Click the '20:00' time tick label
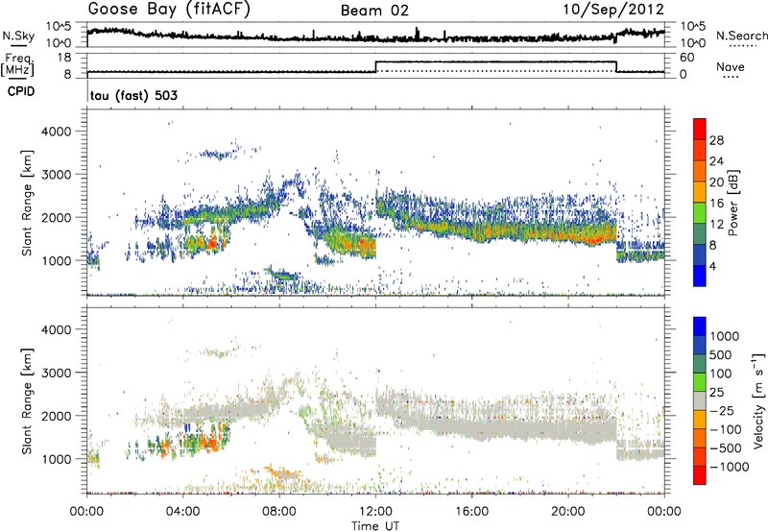The height and width of the screenshot is (532, 768). [567, 512]
